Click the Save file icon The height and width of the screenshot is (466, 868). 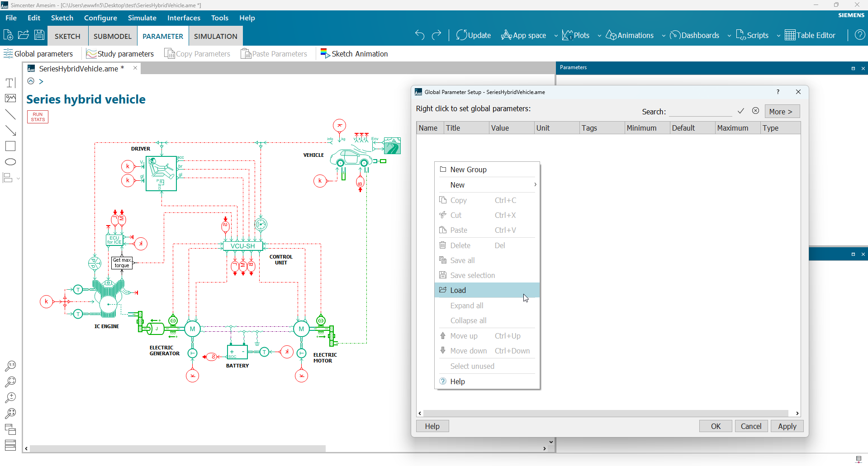[39, 35]
